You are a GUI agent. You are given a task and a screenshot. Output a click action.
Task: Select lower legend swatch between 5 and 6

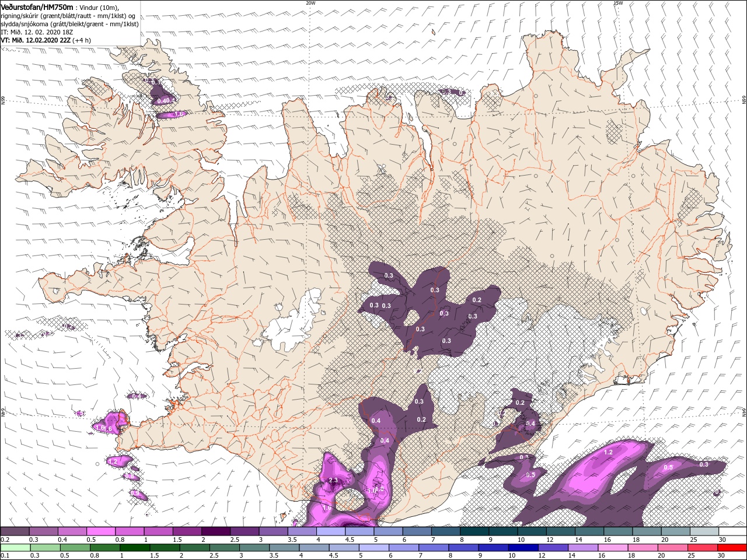click(373, 548)
